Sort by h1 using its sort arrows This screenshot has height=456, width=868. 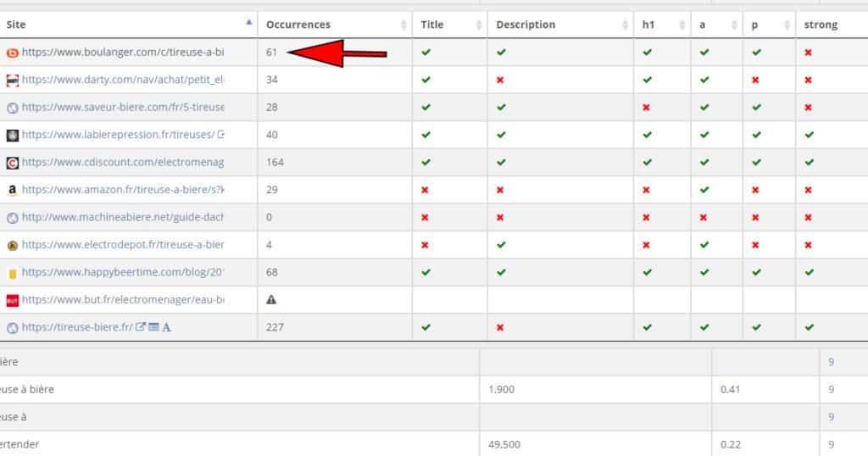coord(682,25)
